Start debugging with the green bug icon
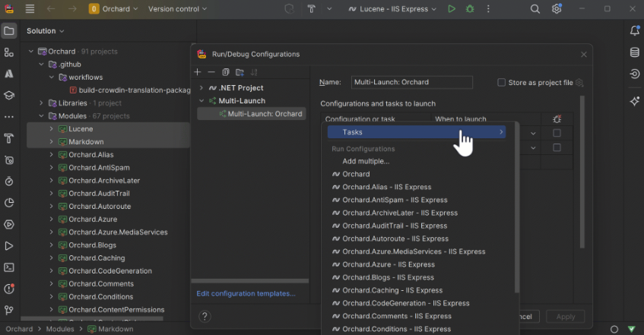 [470, 9]
